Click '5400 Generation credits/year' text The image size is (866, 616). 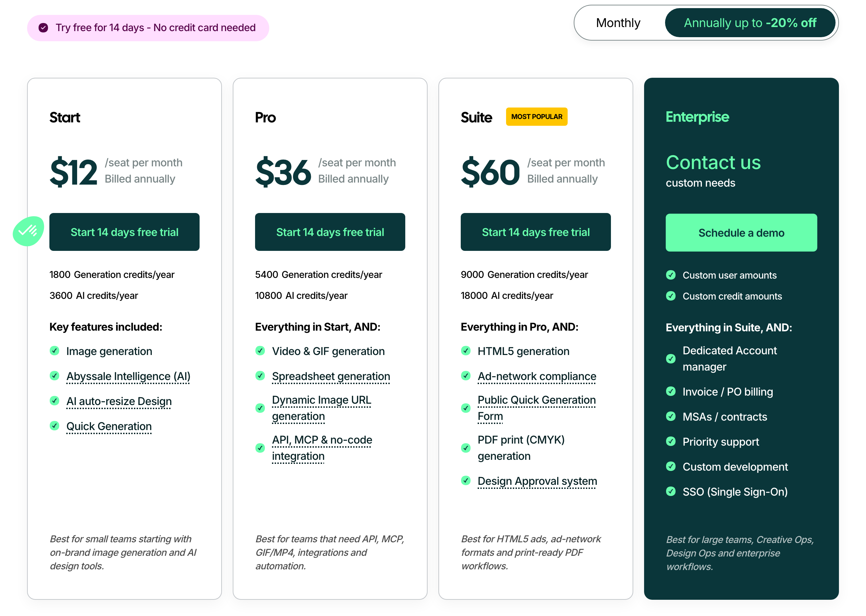318,275
